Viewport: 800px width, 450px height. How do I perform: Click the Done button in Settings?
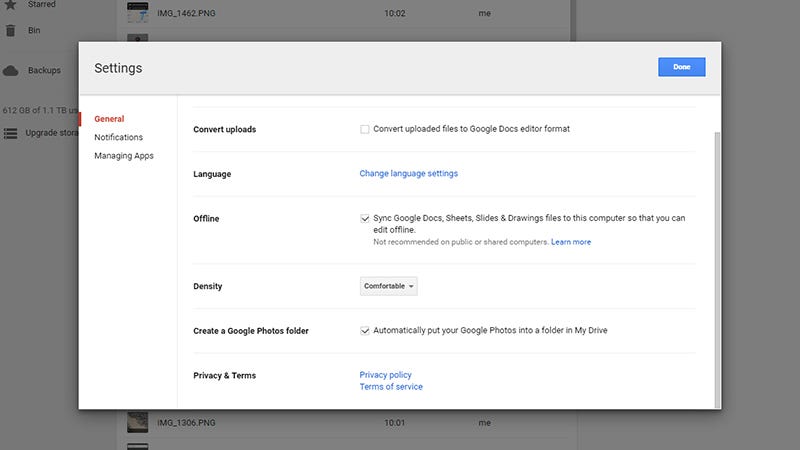[682, 67]
